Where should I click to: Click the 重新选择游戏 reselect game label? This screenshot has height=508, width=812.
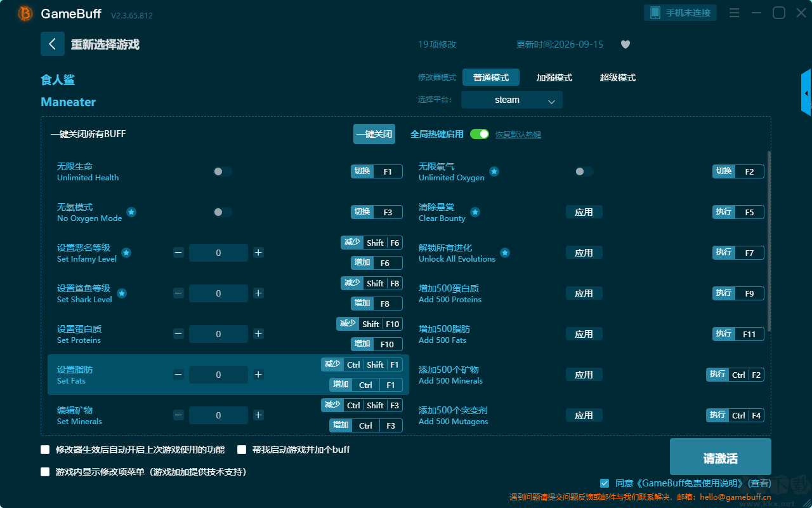tap(105, 44)
